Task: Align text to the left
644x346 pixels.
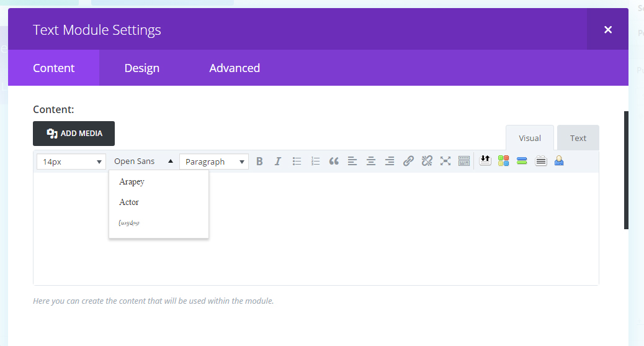Action: tap(352, 162)
